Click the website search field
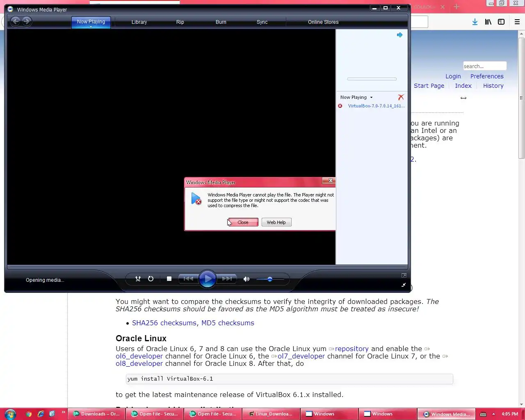The image size is (525, 420). [485, 66]
